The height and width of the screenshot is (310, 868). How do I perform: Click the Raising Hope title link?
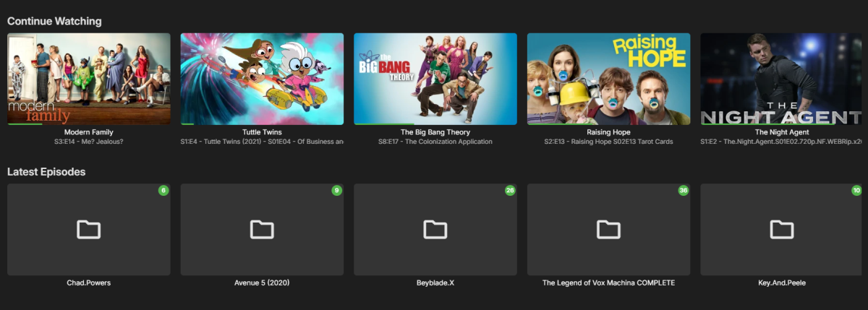tap(609, 132)
